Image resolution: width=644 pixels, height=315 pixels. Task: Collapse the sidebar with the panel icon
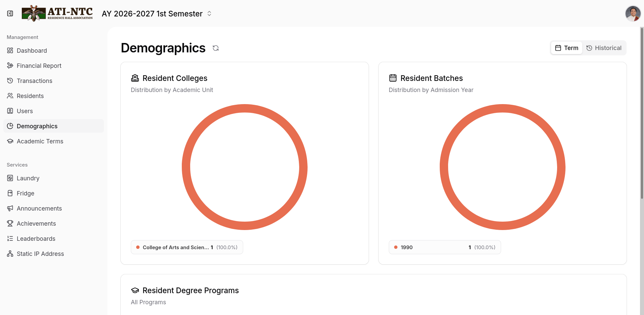[x=10, y=13]
